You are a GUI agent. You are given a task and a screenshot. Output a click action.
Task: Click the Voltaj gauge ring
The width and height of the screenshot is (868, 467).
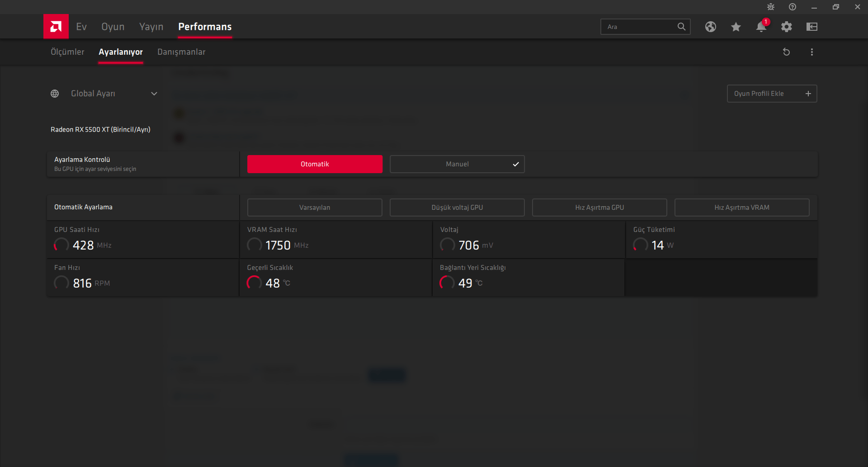coord(448,245)
